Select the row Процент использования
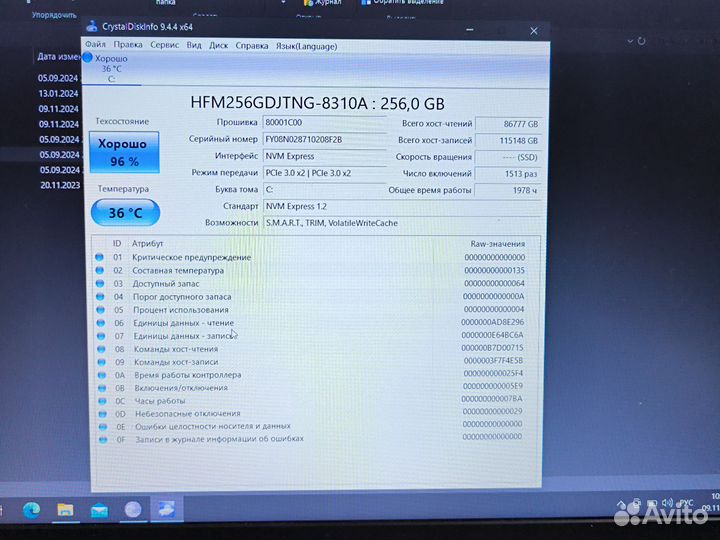The height and width of the screenshot is (540, 720). coord(310,309)
